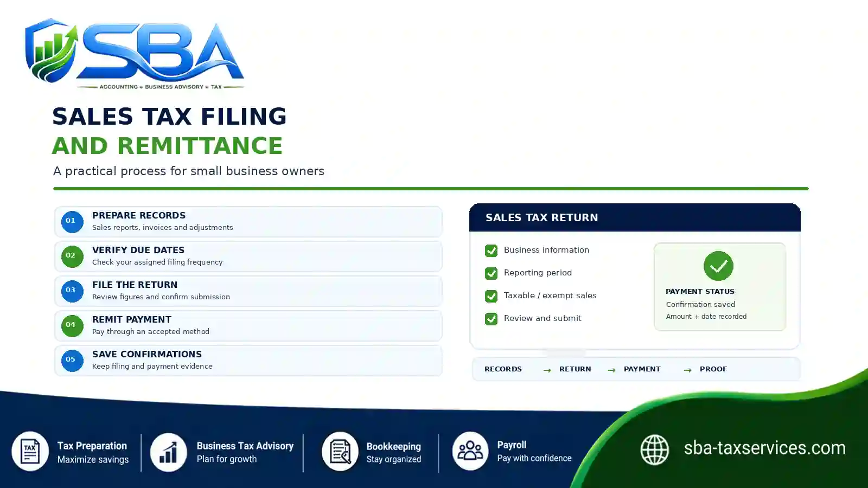This screenshot has width=868, height=488.
Task: Select the REMIT PAYMENT step heading
Action: pos(132,319)
